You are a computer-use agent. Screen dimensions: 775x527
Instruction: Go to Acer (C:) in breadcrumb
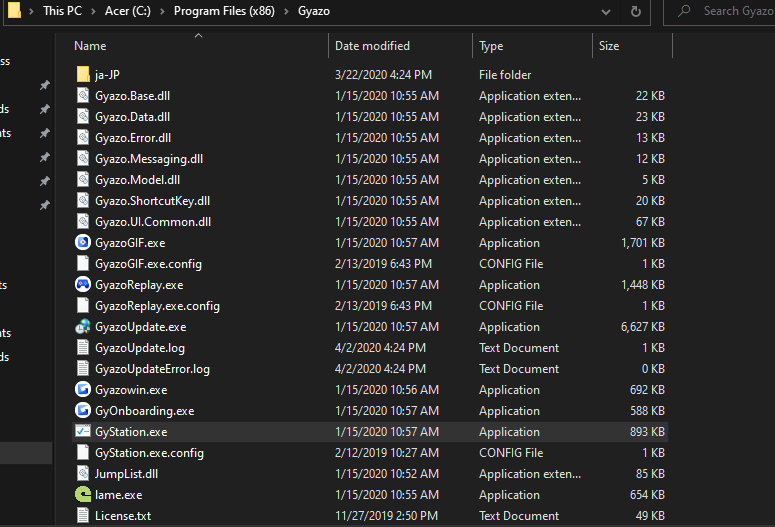pyautogui.click(x=128, y=11)
